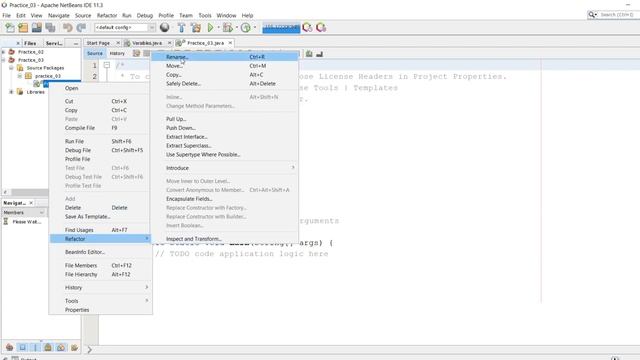
Task: Close the Navigator panel tab
Action: click(x=31, y=202)
